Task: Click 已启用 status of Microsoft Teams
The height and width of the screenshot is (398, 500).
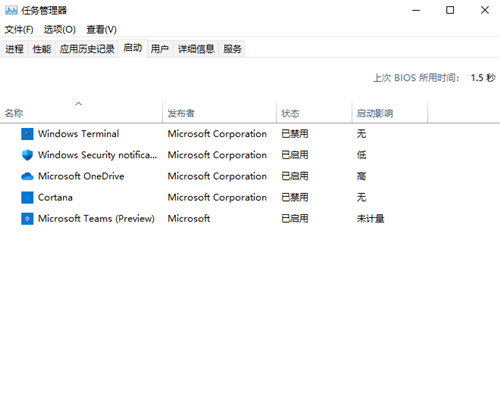Action: (295, 219)
